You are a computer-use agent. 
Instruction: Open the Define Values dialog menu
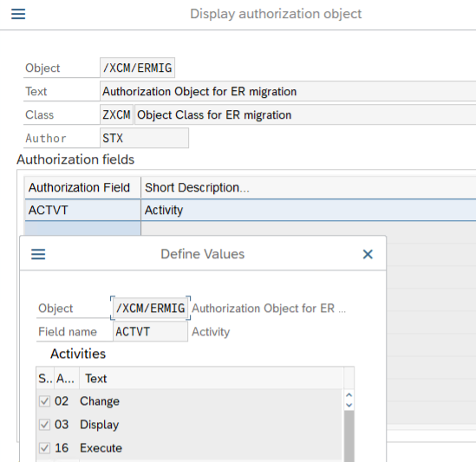[x=38, y=254]
